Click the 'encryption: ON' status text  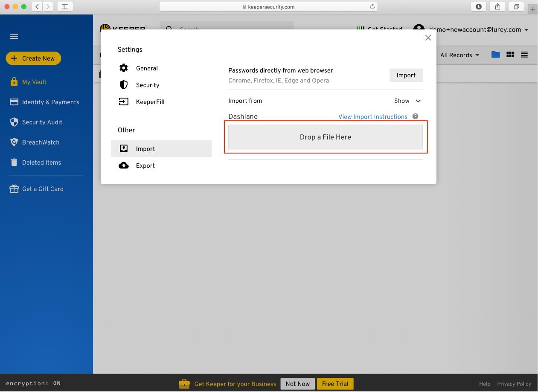[x=33, y=383]
